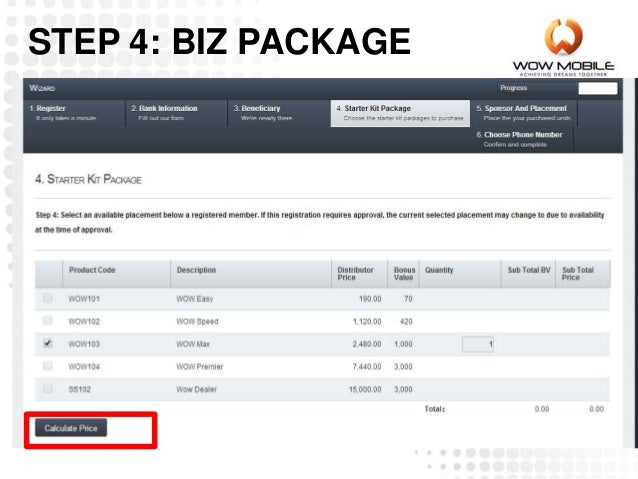Select the SS102 product code cell
This screenshot has height=479, width=638.
[80, 389]
